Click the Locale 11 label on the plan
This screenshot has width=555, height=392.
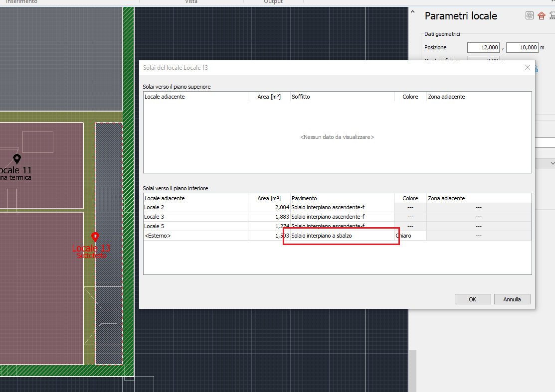click(x=16, y=170)
